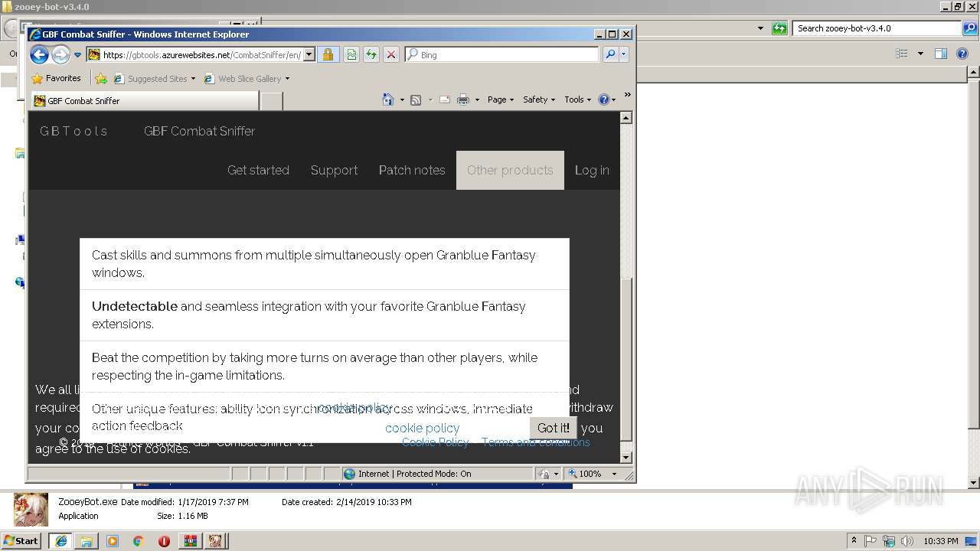This screenshot has height=551, width=980.
Task: Open the recent pages dropdown beside Forward
Action: (x=77, y=55)
